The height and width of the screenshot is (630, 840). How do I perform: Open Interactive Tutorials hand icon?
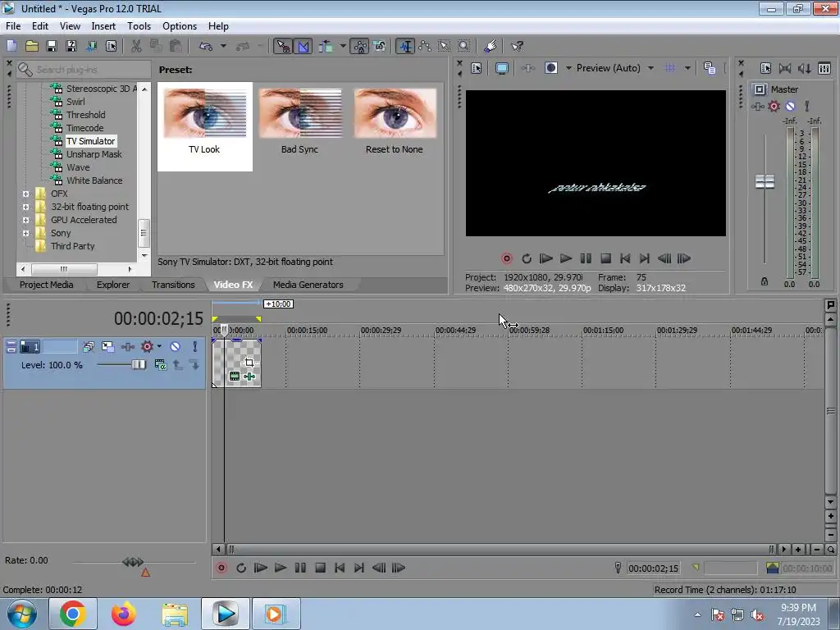(491, 47)
